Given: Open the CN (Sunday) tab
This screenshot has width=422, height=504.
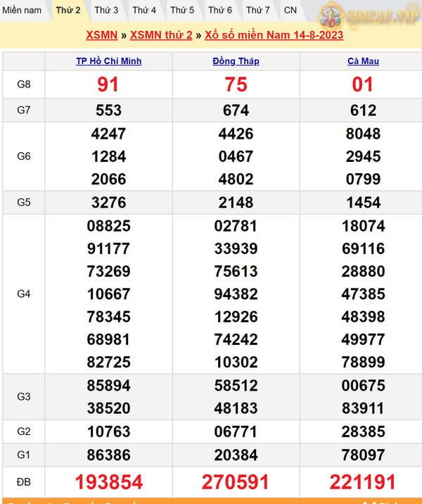Looking at the screenshot, I should 290,11.
